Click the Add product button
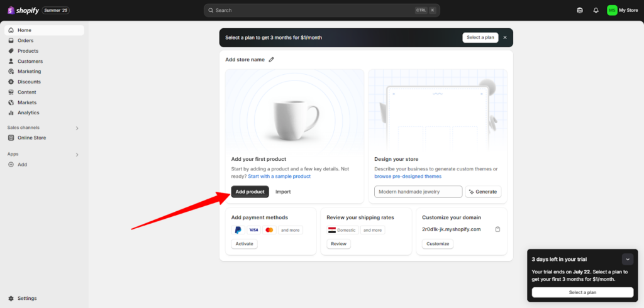Screen dimensions: 644x308 (x=250, y=192)
